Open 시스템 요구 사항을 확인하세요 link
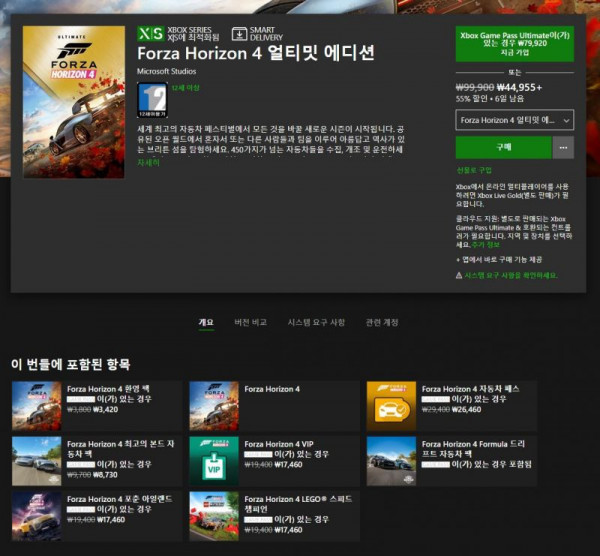Screen dimensions: 600x556 coord(510,275)
